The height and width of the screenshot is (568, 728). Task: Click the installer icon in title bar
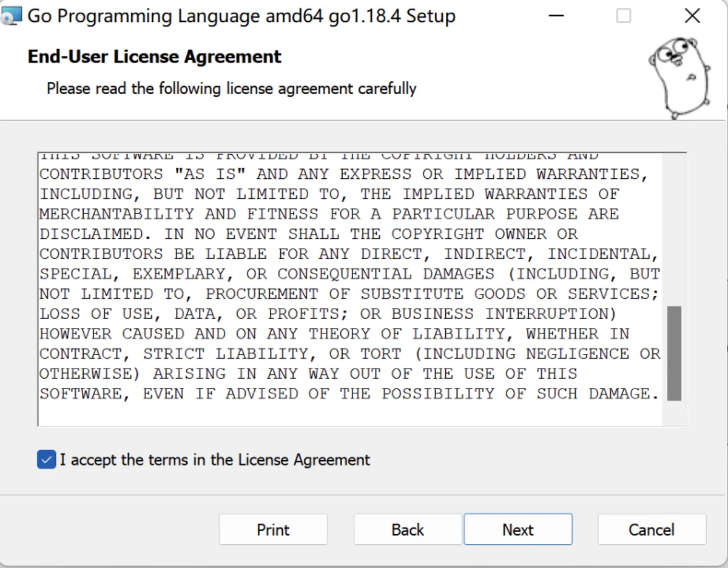pos(11,16)
